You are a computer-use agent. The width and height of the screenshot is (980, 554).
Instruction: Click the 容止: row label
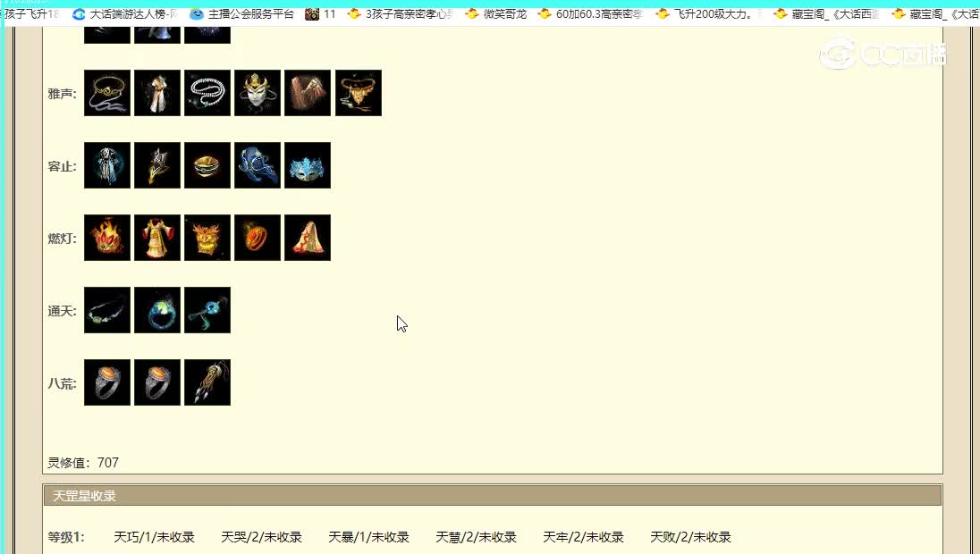click(63, 167)
